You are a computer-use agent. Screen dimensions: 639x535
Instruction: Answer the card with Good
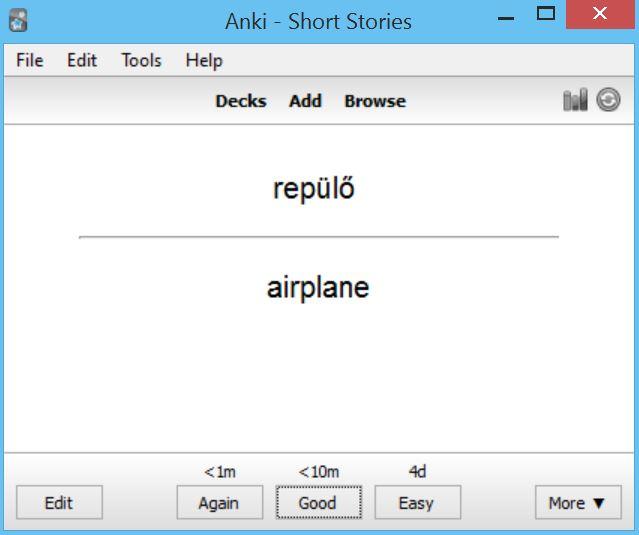[319, 502]
